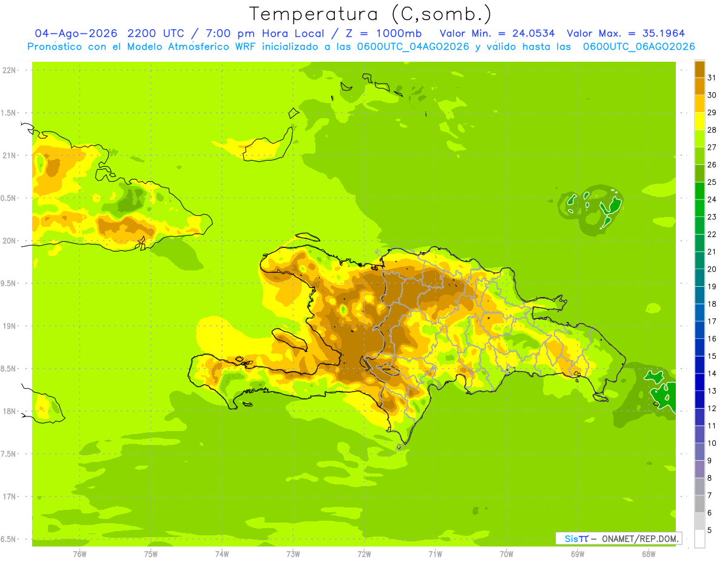Click initialization time "0600UTC_04AGO2026"
This screenshot has height=562, width=728.
coord(411,47)
